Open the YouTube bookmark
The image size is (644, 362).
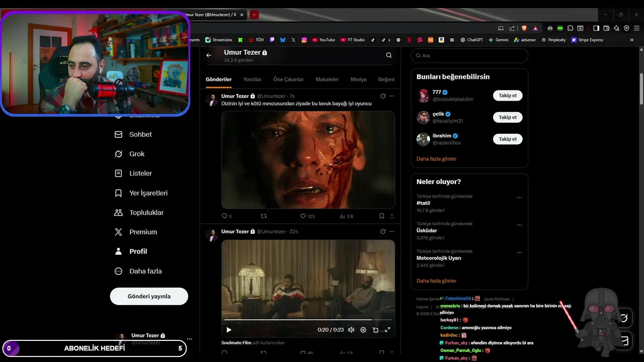[x=324, y=40]
